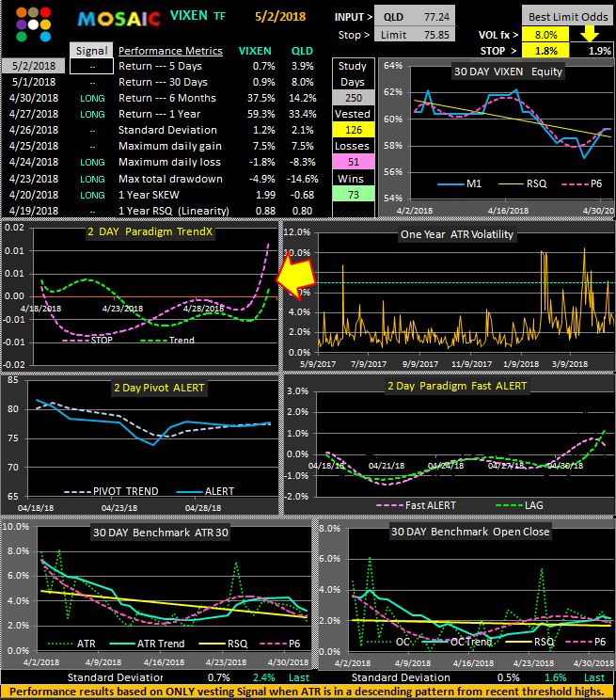Click the QLD column header in metrics
Screen dimensions: 616x700
click(302, 51)
